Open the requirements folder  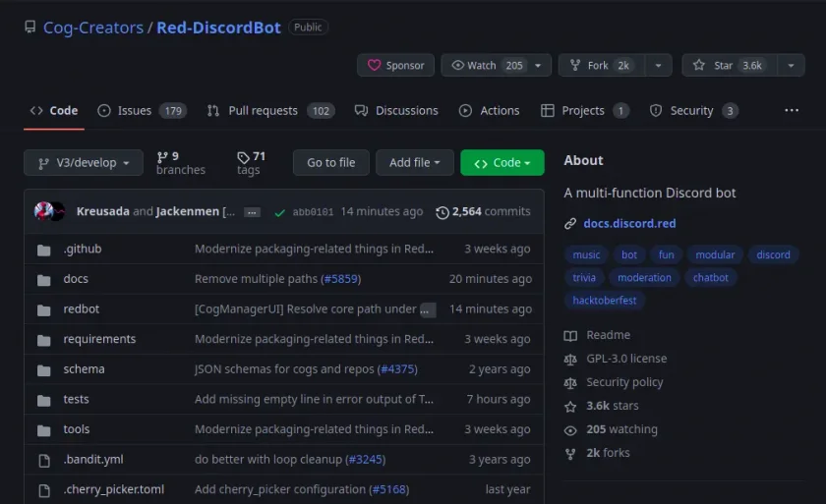[x=99, y=339]
